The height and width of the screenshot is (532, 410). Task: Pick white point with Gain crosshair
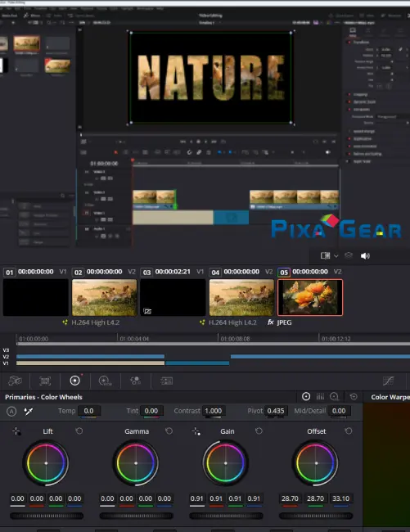coord(196,431)
